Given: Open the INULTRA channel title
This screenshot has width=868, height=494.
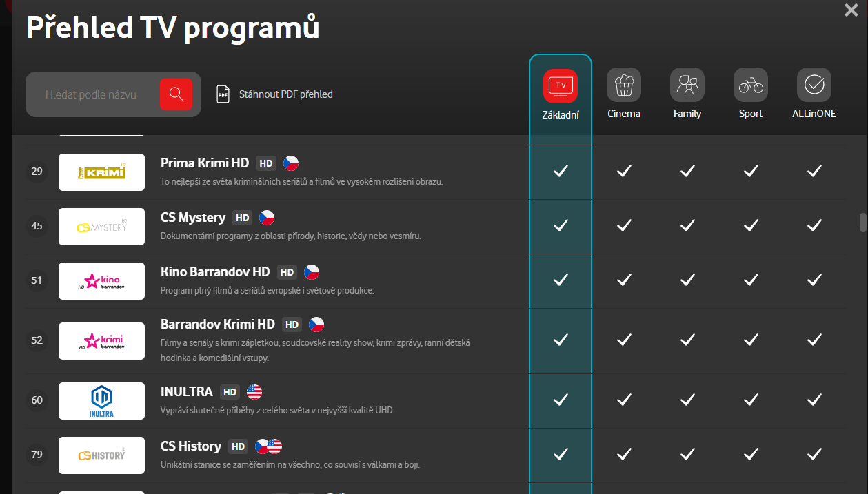Looking at the screenshot, I should tap(187, 391).
